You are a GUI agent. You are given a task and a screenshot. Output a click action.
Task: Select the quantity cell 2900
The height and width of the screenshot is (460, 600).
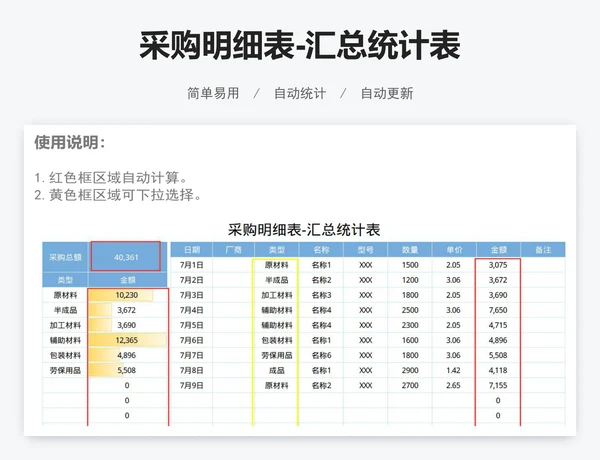pyautogui.click(x=410, y=370)
